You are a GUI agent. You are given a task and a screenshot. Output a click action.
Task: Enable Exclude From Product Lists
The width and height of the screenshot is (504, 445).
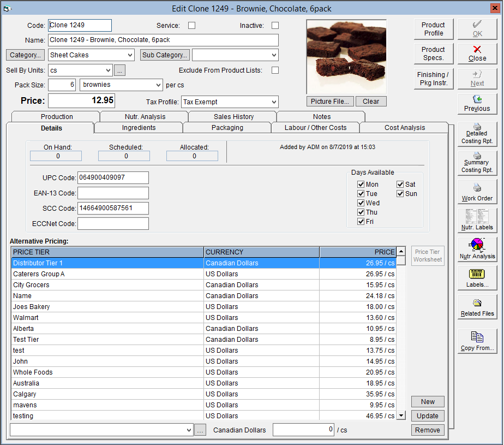pyautogui.click(x=275, y=70)
